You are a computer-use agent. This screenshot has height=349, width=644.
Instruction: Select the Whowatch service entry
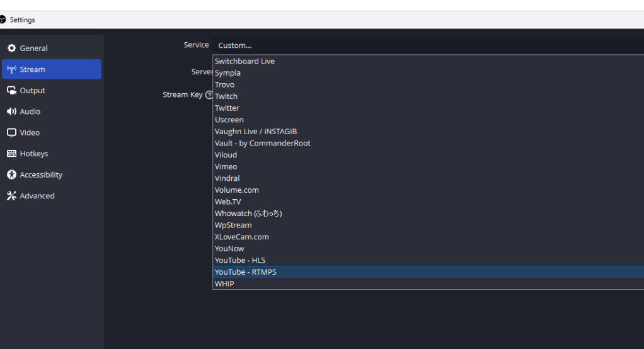coord(428,213)
